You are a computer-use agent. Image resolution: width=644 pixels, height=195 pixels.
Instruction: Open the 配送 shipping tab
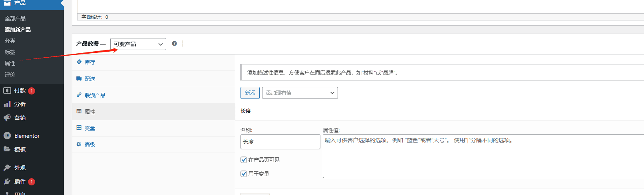(x=90, y=79)
